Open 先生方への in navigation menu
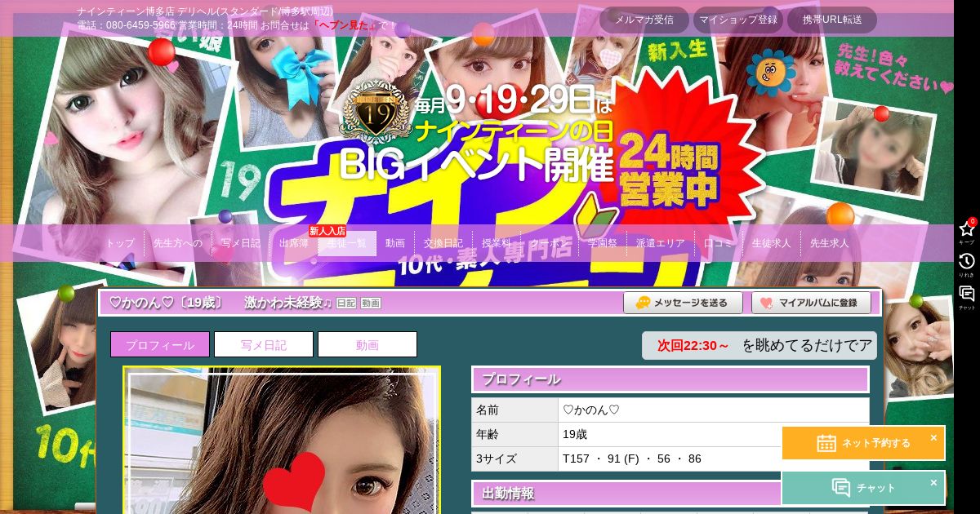Screen dimensions: 980x514 178,243
